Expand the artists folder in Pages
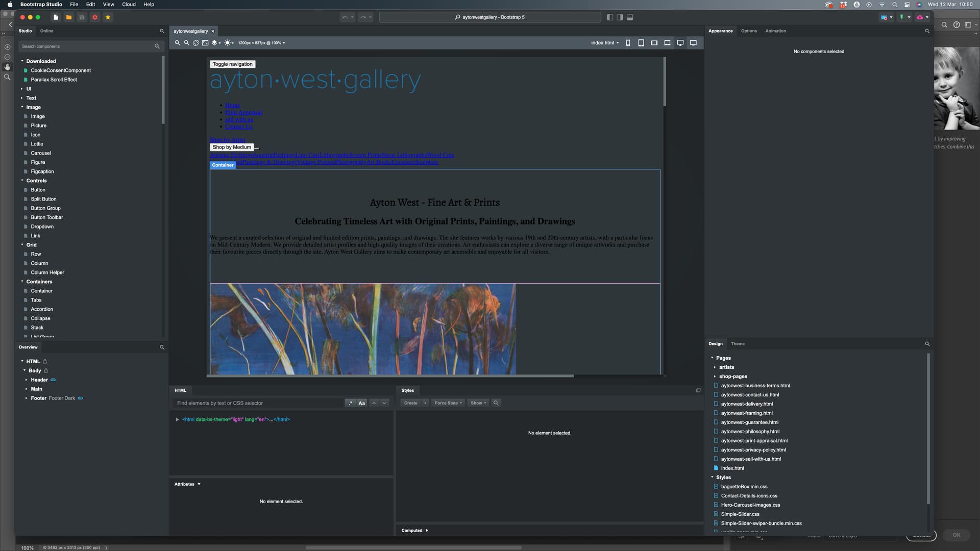Viewport: 980px width, 551px height. pos(715,367)
